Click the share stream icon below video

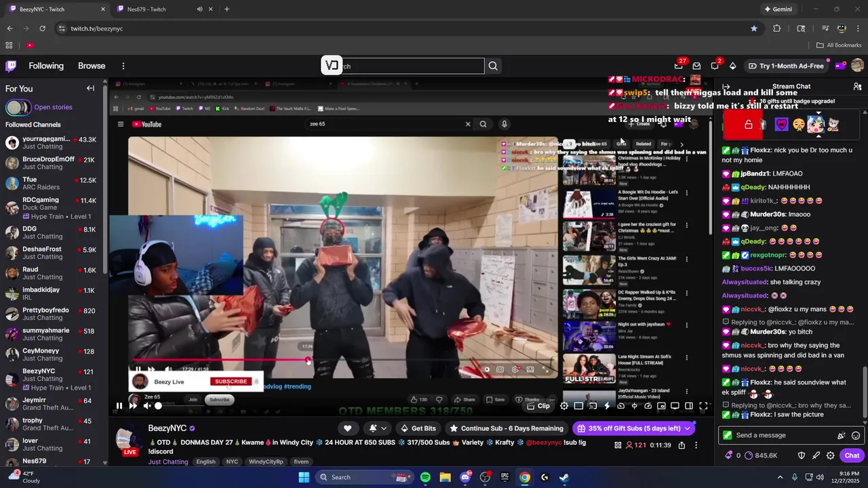coord(682,445)
